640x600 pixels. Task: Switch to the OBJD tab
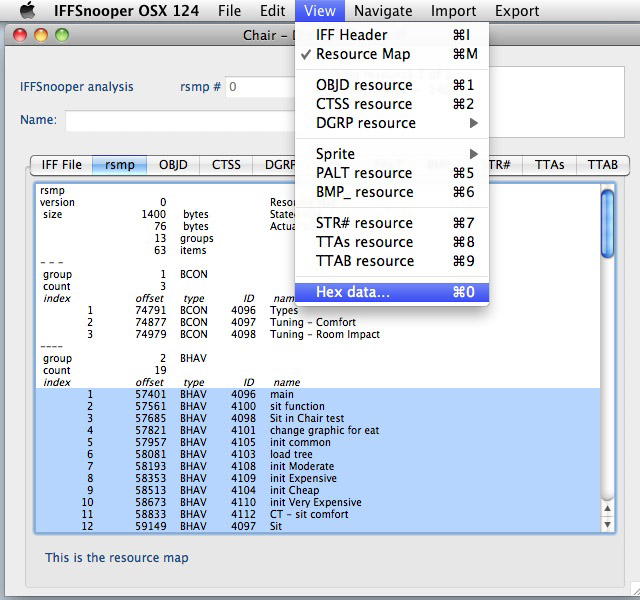173,165
